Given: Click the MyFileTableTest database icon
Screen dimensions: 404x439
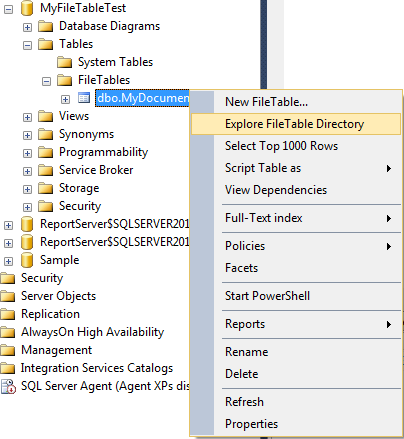Looking at the screenshot, I should 27,8.
